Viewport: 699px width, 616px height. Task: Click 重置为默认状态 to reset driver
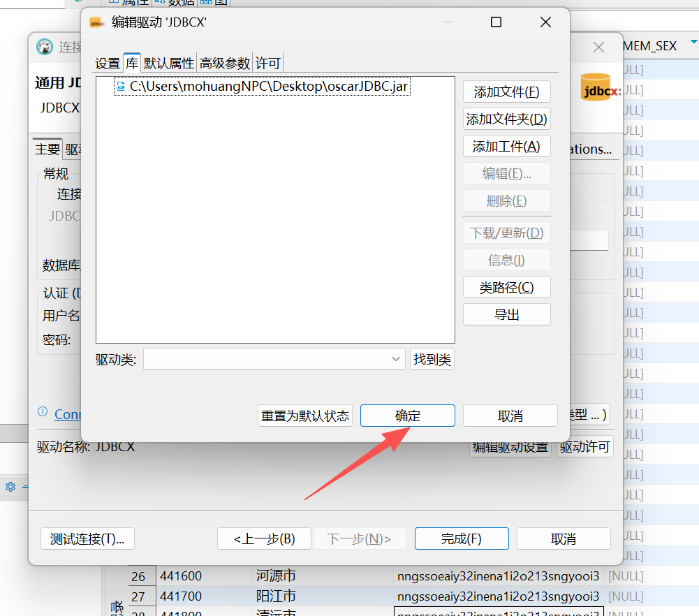click(x=305, y=416)
